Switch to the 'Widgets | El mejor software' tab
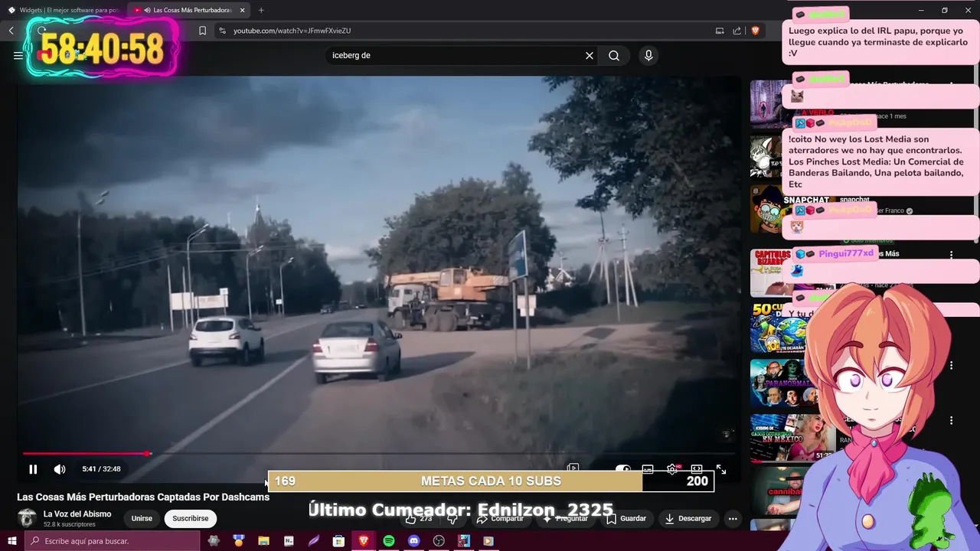 [x=63, y=10]
